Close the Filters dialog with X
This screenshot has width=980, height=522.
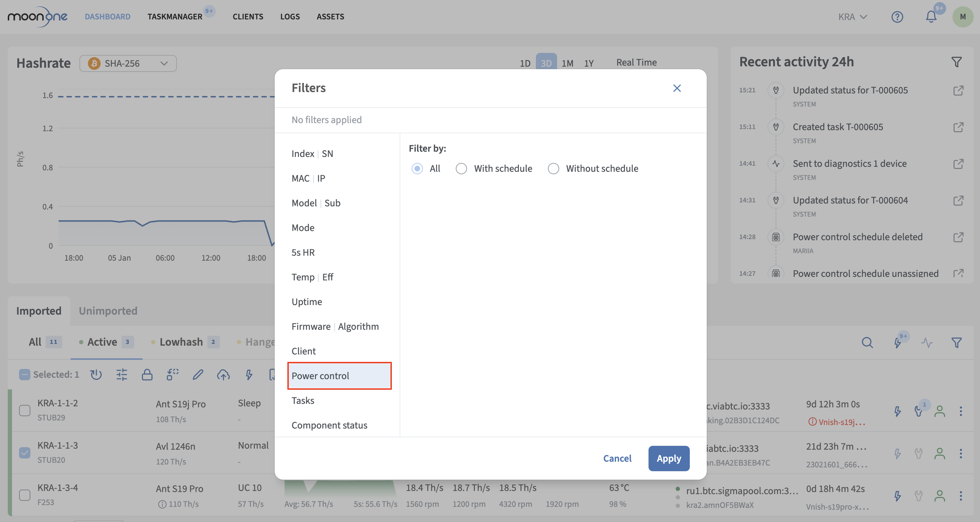pyautogui.click(x=677, y=88)
